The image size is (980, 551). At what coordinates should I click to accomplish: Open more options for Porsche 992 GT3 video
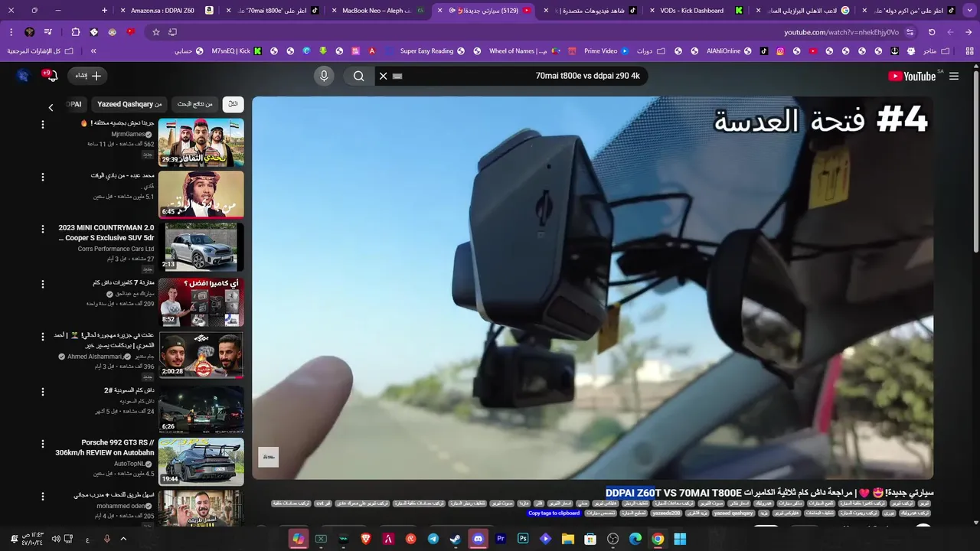pyautogui.click(x=43, y=444)
